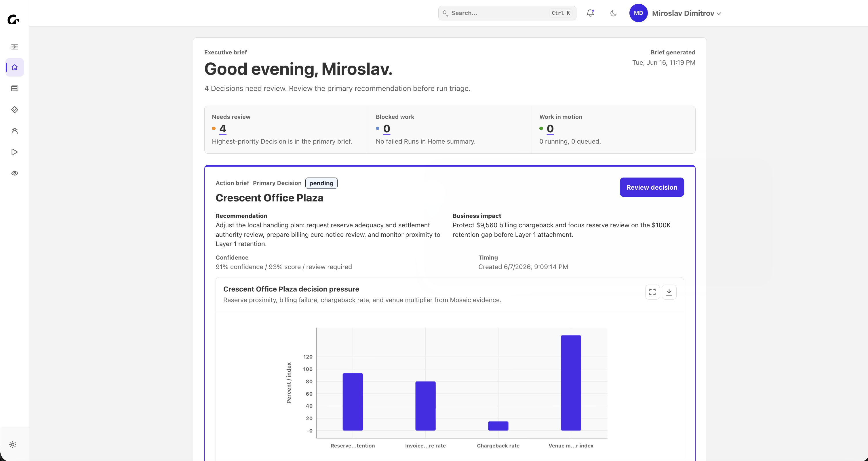
Task: Click '0 running, 0 queued.' text
Action: coord(570,142)
